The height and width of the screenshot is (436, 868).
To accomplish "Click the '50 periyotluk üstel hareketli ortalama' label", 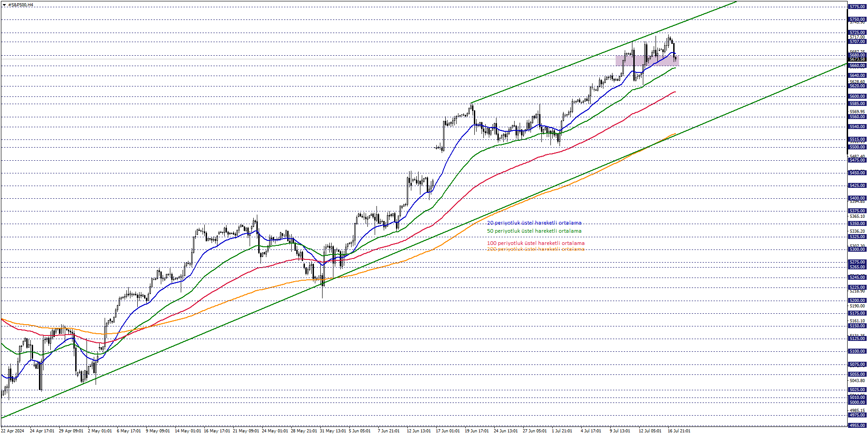I will pos(534,231).
